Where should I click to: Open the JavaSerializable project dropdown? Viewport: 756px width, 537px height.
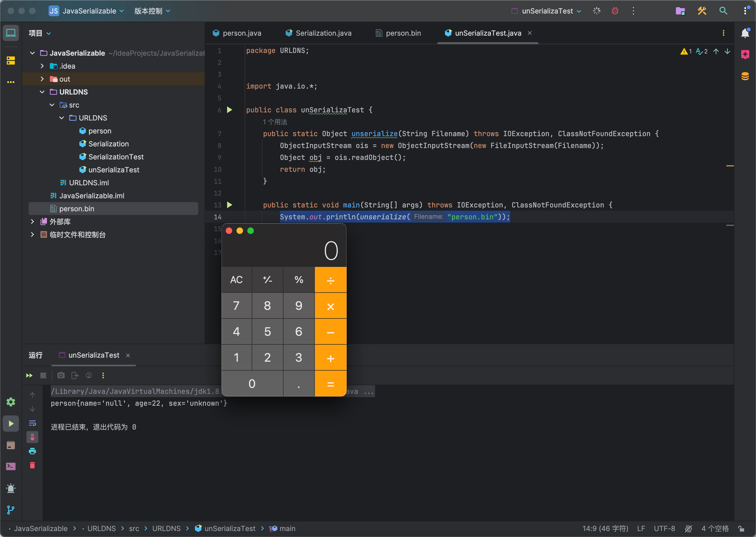click(x=87, y=11)
